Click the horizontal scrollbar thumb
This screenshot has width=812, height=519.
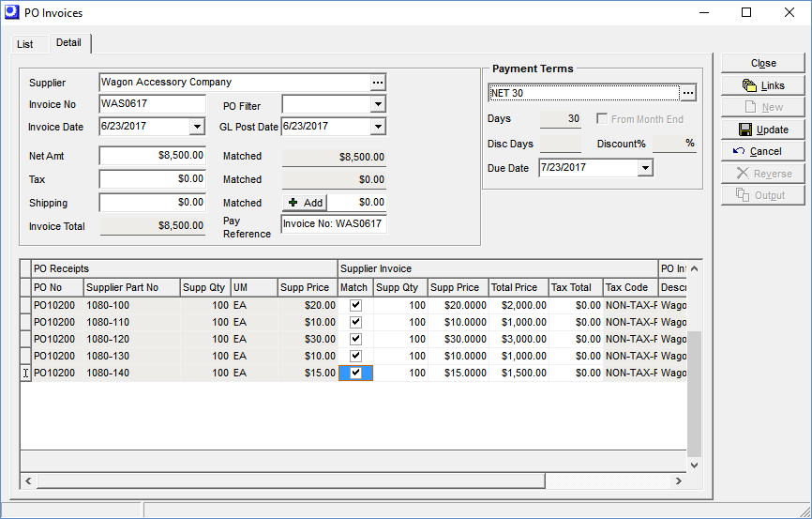coord(291,481)
